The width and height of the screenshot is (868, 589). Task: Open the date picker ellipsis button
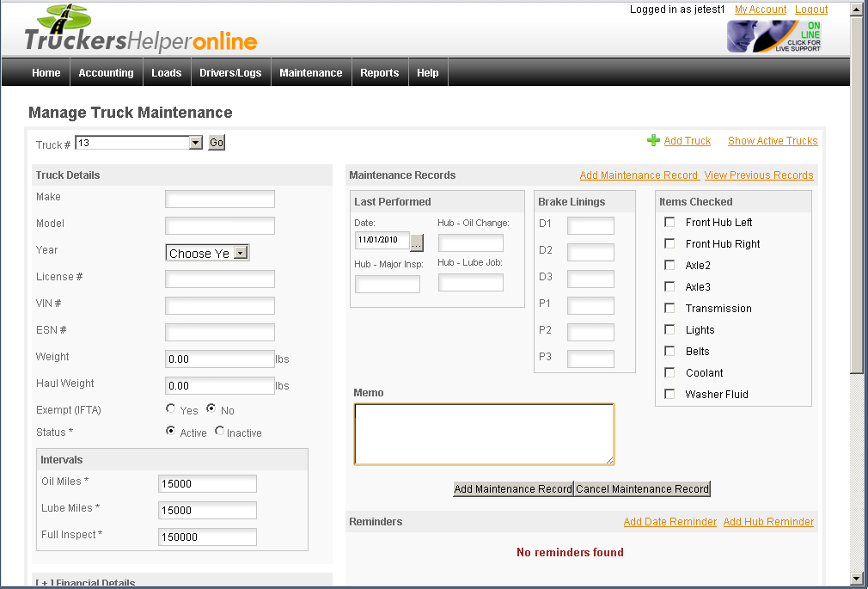pyautogui.click(x=417, y=242)
